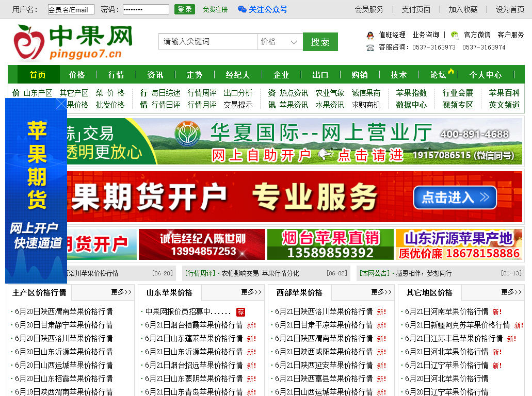This screenshot has height=396, width=532.
Task: Select the 行情 navigation tab
Action: [x=116, y=75]
